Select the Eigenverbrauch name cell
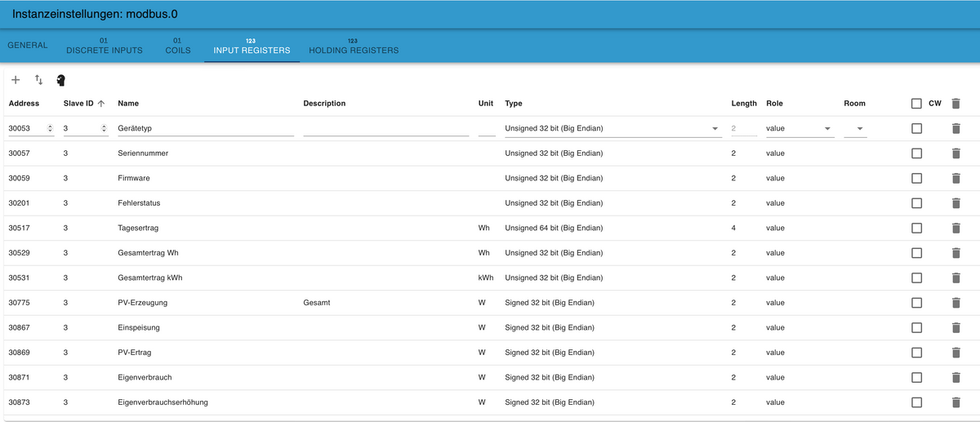 [145, 377]
